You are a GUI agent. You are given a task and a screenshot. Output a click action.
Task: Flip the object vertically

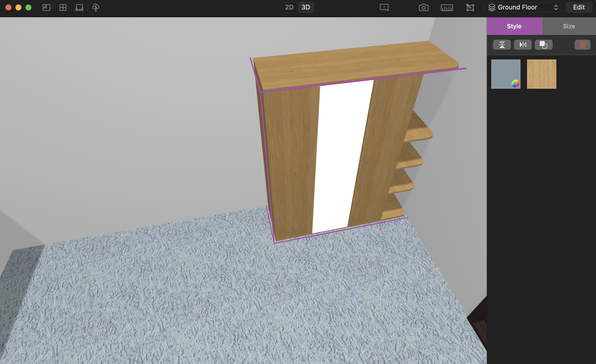tap(502, 45)
